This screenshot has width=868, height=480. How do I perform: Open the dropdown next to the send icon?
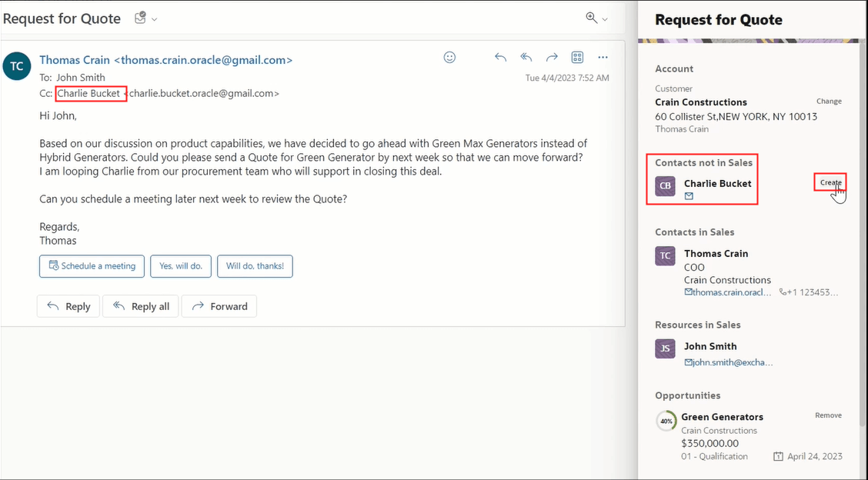click(153, 18)
